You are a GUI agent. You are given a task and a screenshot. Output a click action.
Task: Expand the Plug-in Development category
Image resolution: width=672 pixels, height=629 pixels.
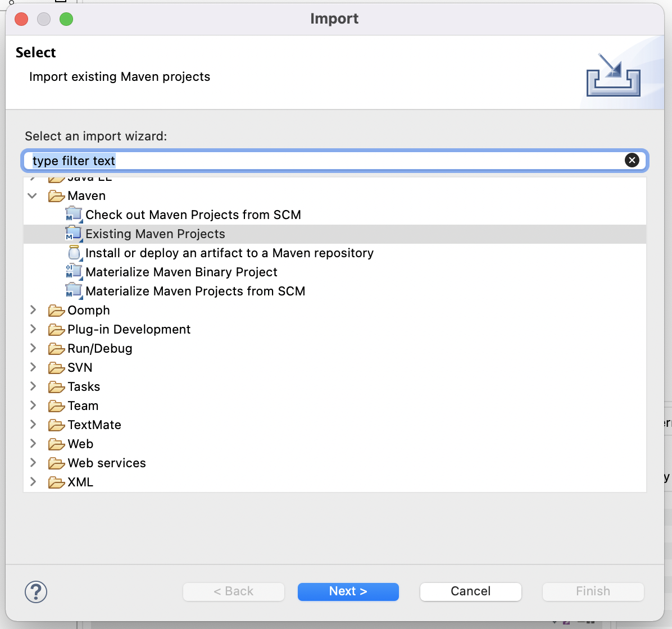[33, 329]
